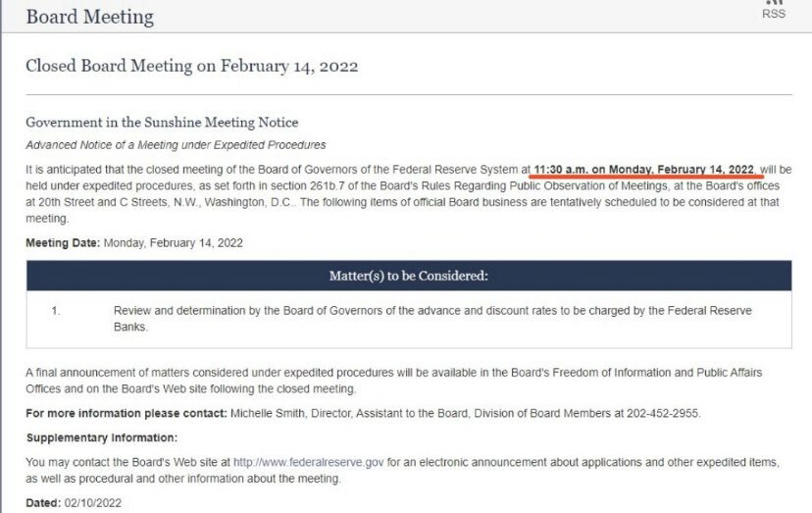Click the phone number 202-452-2955
The height and width of the screenshot is (513, 812).
(x=662, y=414)
